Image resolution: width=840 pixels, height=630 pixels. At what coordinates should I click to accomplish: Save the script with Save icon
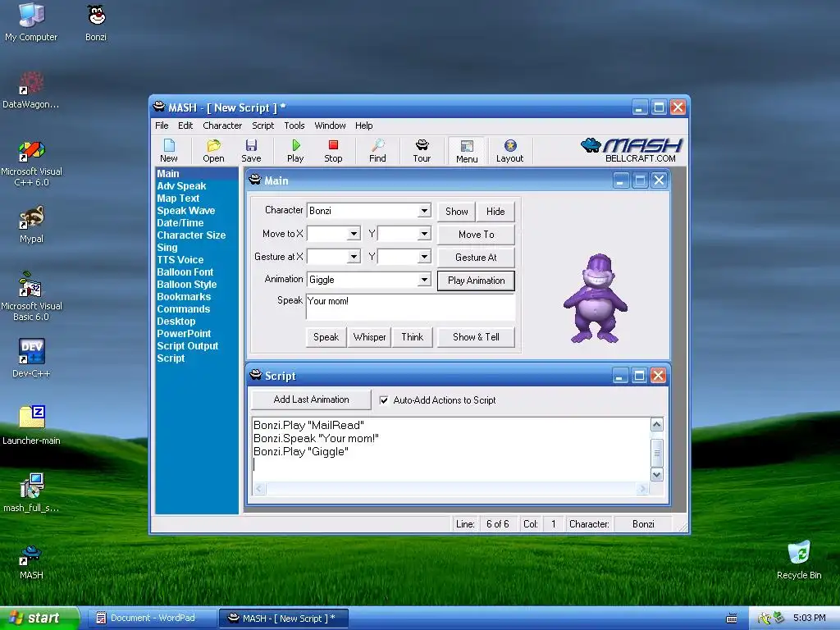pyautogui.click(x=251, y=151)
